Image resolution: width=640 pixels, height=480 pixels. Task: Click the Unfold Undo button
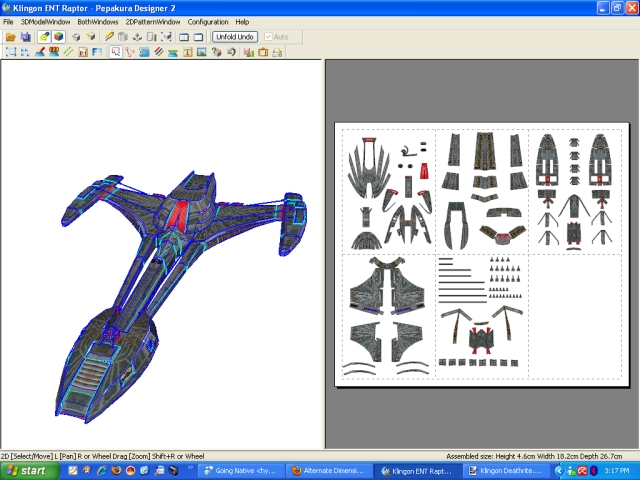235,37
